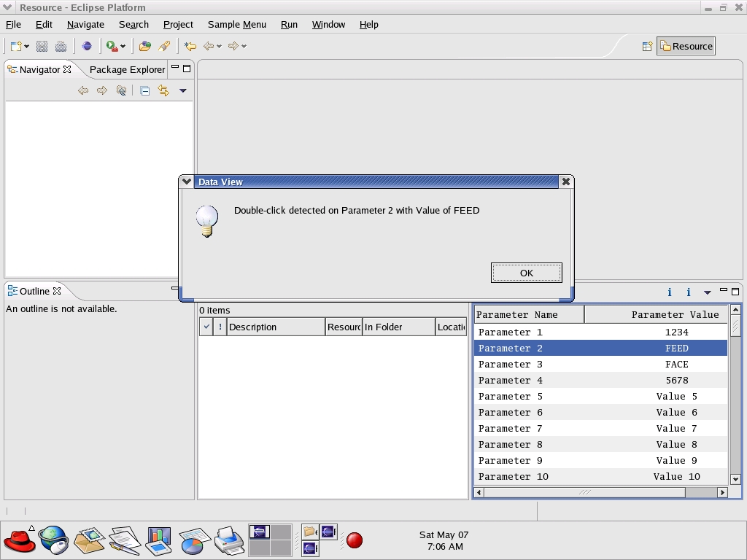Click the Resource perspective button

[x=686, y=46]
